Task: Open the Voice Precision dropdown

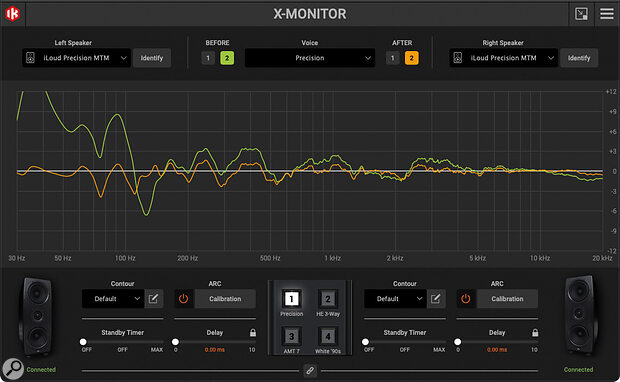Action: tap(310, 58)
